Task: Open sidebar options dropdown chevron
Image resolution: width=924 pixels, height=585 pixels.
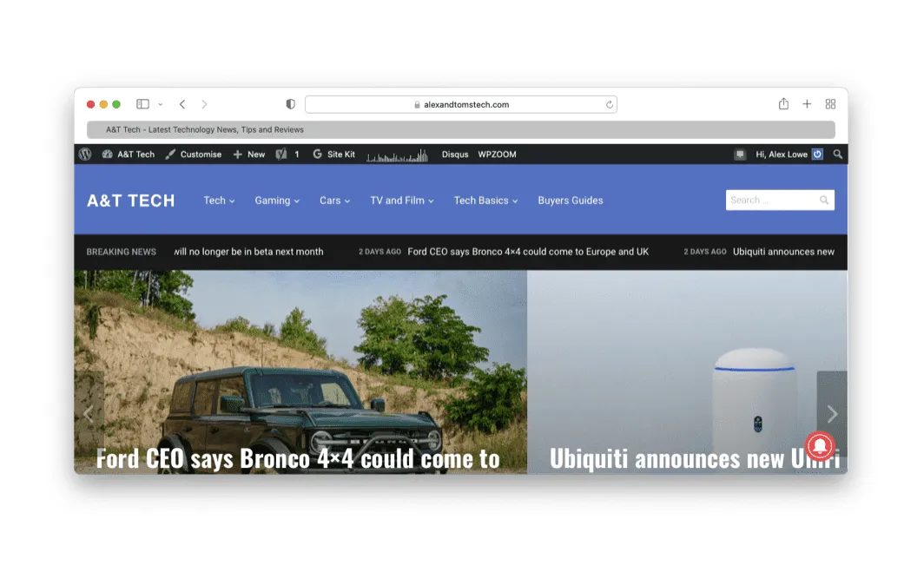Action: pyautogui.click(x=161, y=104)
